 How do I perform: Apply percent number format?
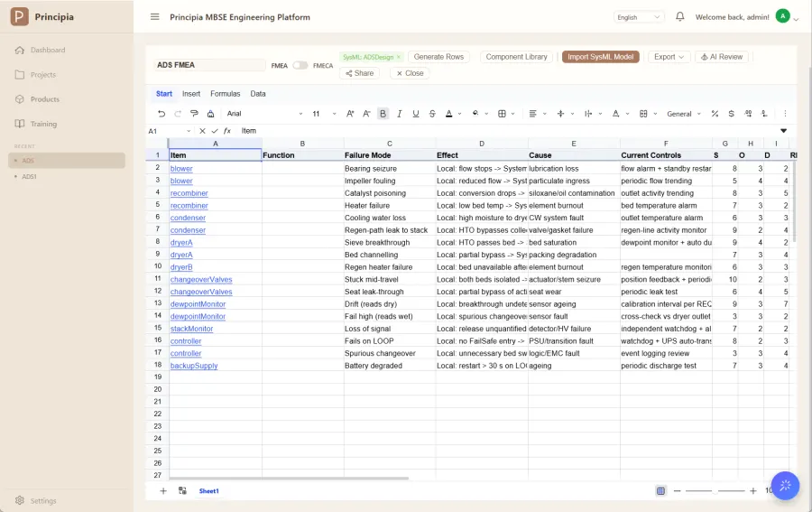715,114
